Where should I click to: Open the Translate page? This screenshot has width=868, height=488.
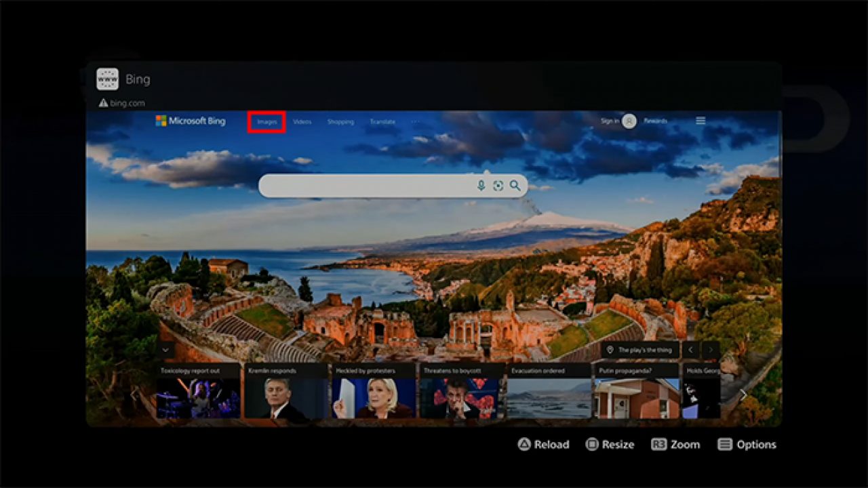coord(382,121)
